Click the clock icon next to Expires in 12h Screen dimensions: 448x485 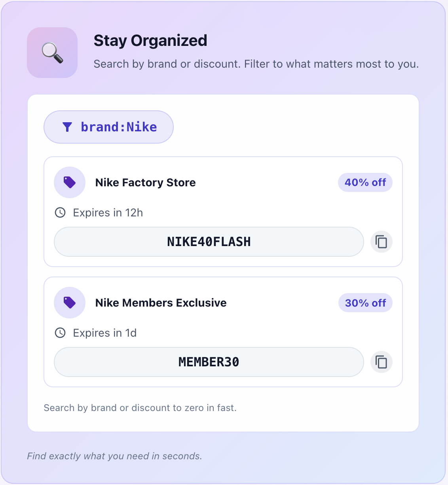coord(60,212)
